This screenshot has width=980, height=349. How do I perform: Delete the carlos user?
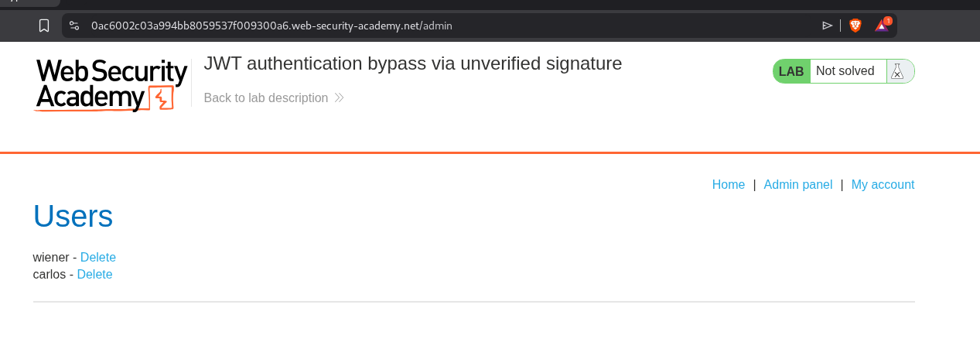[x=94, y=275]
